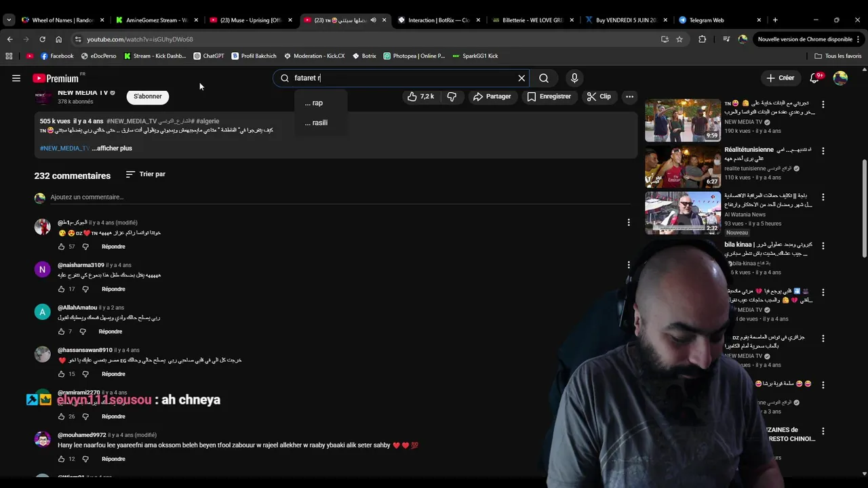This screenshot has width=868, height=488.
Task: Open the Créer menu
Action: pyautogui.click(x=780, y=78)
